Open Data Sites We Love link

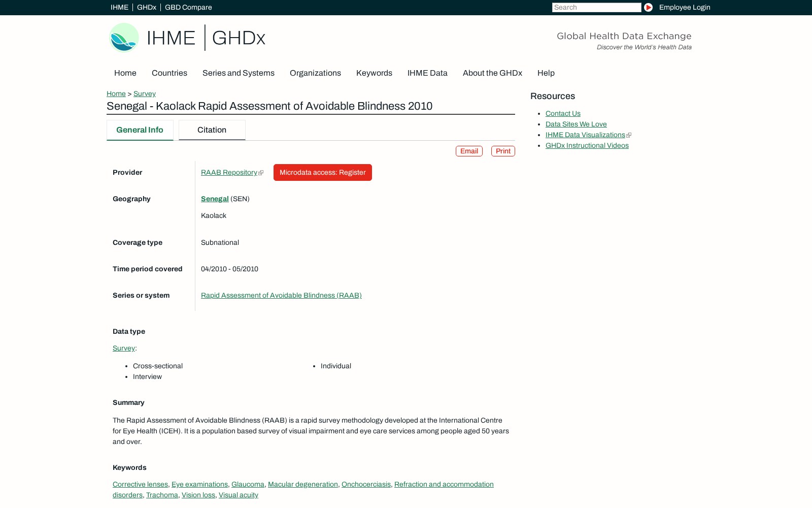[576, 124]
